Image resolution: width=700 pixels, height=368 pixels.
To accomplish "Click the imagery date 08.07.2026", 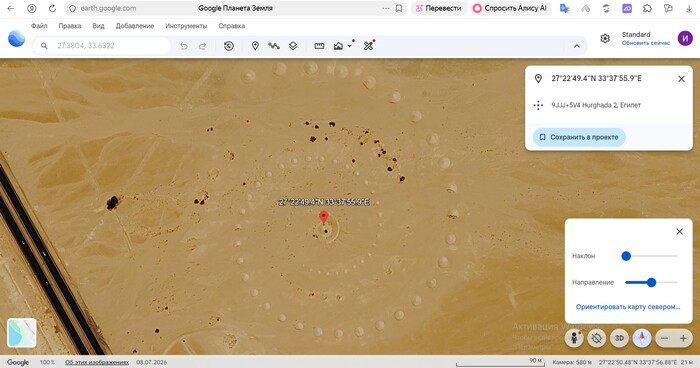I will [151, 362].
